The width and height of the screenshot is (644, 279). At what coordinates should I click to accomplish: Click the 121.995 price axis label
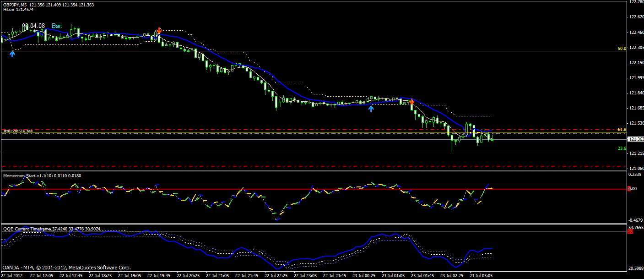(636, 78)
